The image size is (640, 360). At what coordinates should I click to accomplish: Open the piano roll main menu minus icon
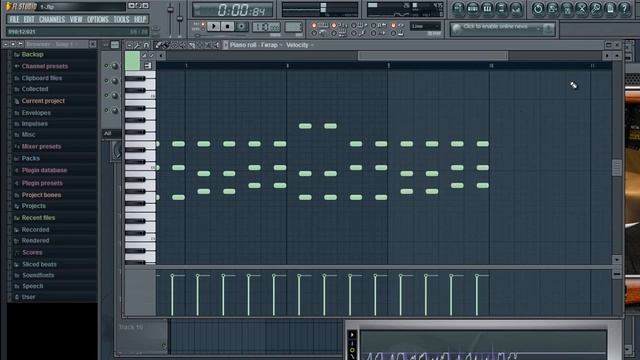pyautogui.click(x=129, y=45)
